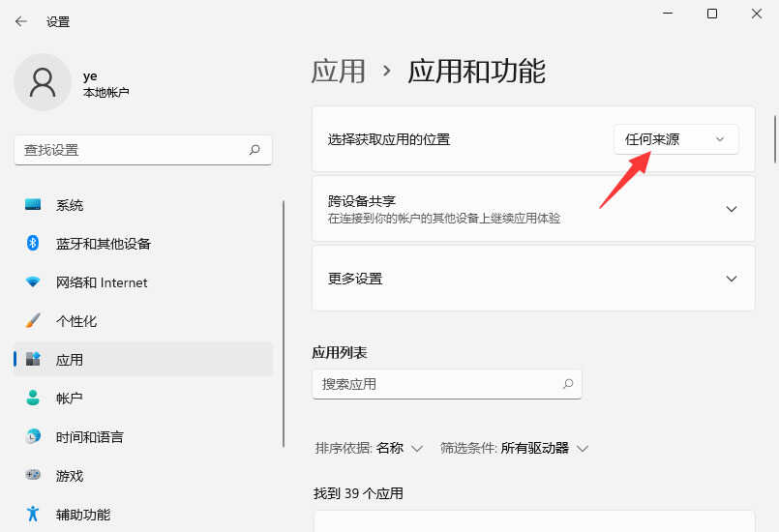Screen dimensions: 779x532
Task: Click the ye user avatar icon
Action: 42,82
